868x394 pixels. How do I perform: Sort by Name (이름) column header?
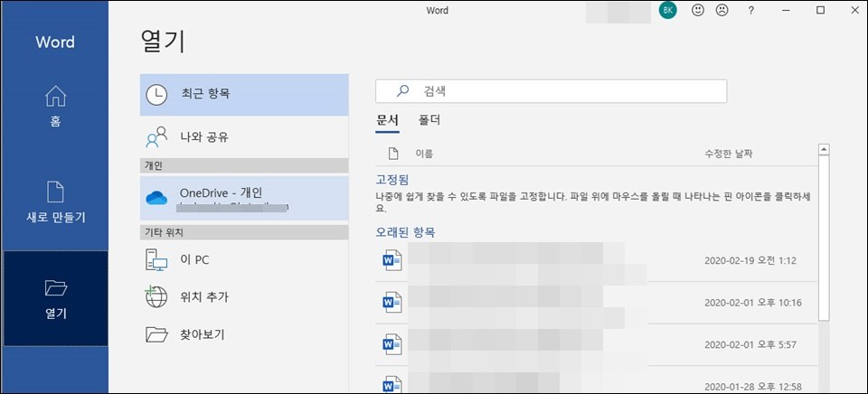coord(424,154)
